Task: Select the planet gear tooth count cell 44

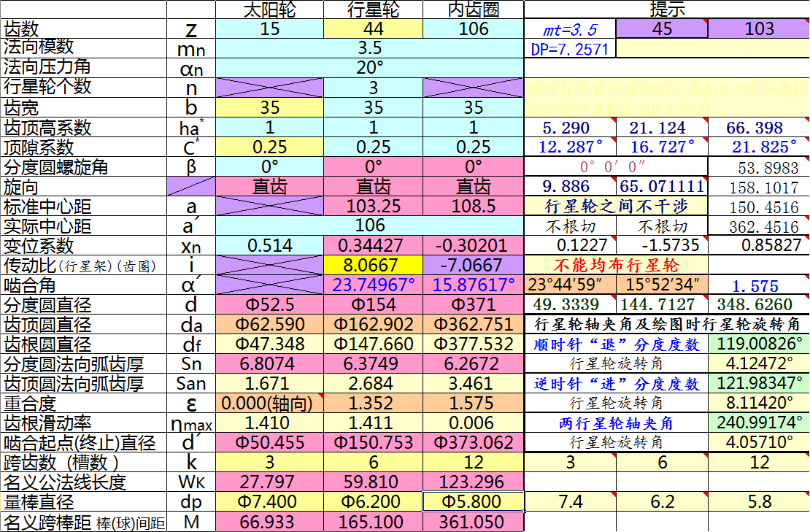Action: 373,28
